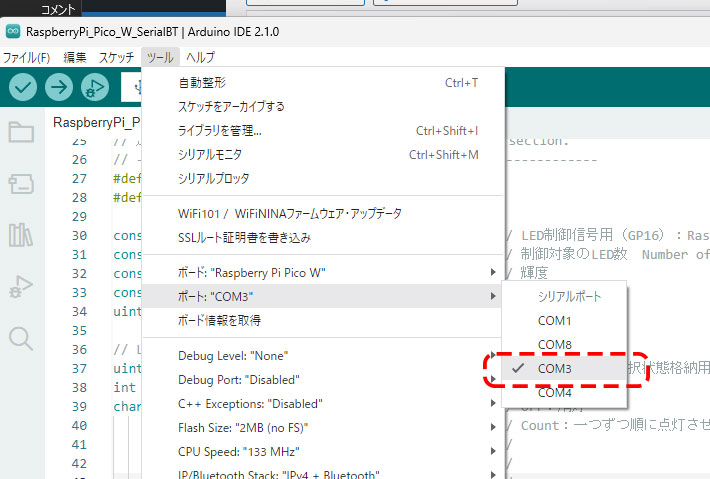The width and height of the screenshot is (710, 479).
Task: Choose 自動整形 from the tools menu
Action: [322, 83]
